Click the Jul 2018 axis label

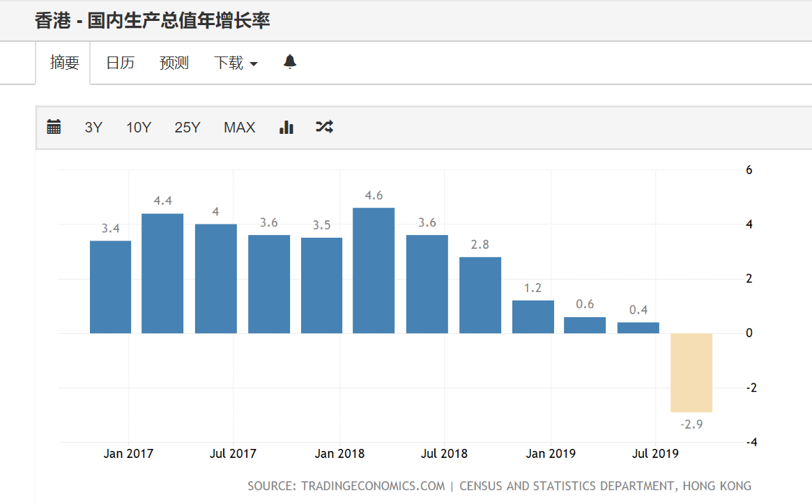point(444,454)
